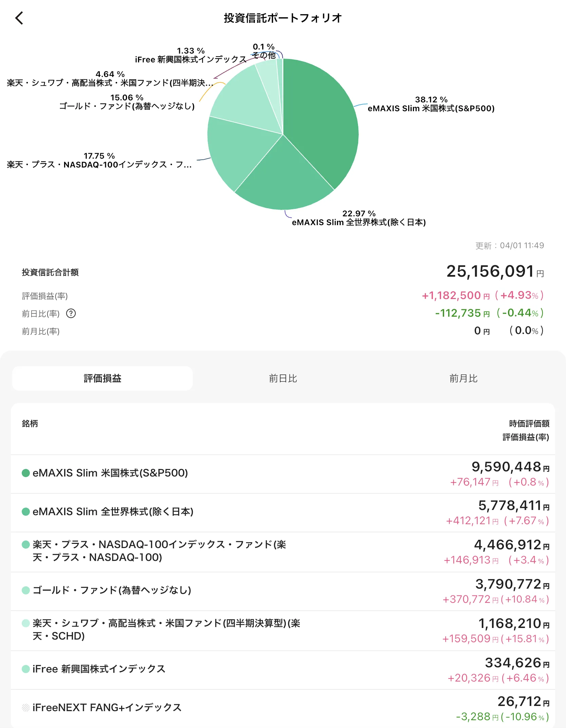Screen dimensions: 566x728
Task: Click the green dot beside eMAXIS Slim 米国株式(S&P500)
Action: (25, 473)
